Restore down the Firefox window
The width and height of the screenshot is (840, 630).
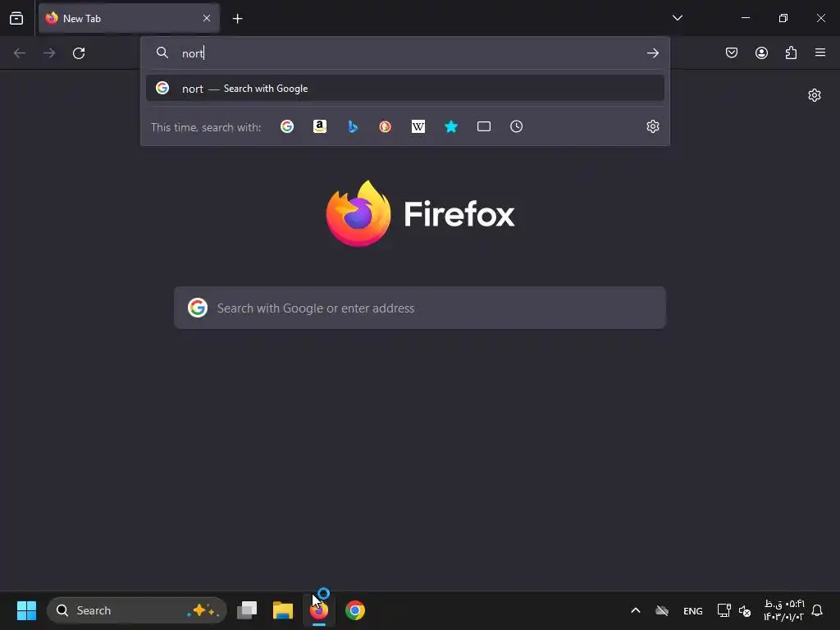click(x=783, y=18)
